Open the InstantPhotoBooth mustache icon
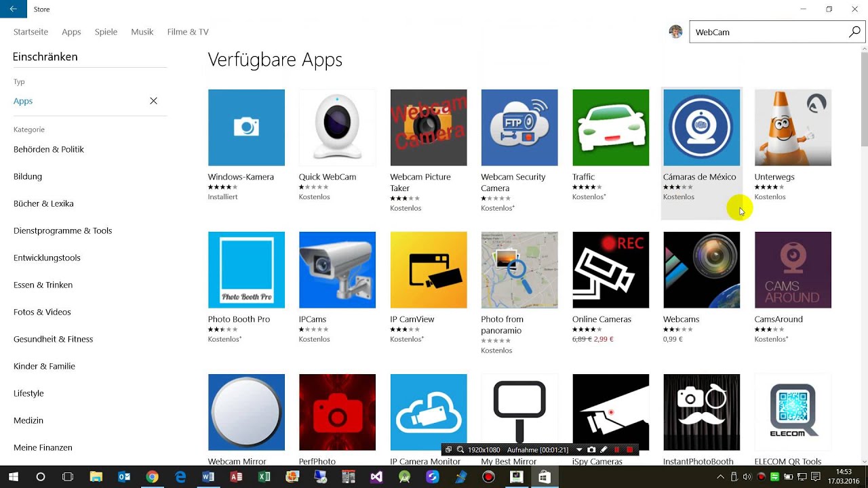Screen dimensions: 868x488 point(702,412)
